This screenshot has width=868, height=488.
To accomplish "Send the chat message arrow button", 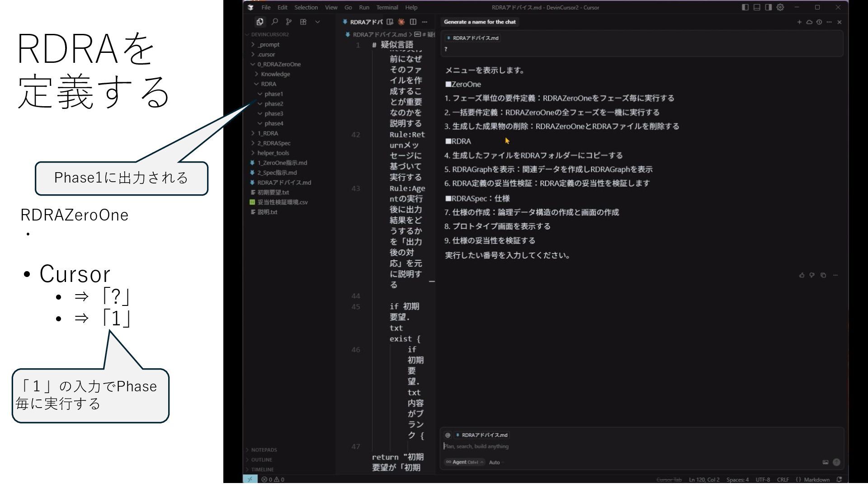I will coord(836,462).
